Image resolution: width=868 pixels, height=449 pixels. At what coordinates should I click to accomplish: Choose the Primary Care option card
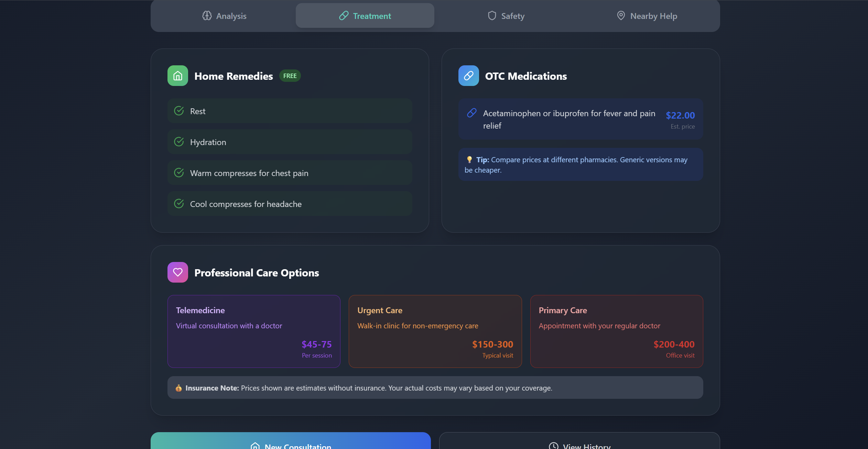pyautogui.click(x=616, y=331)
